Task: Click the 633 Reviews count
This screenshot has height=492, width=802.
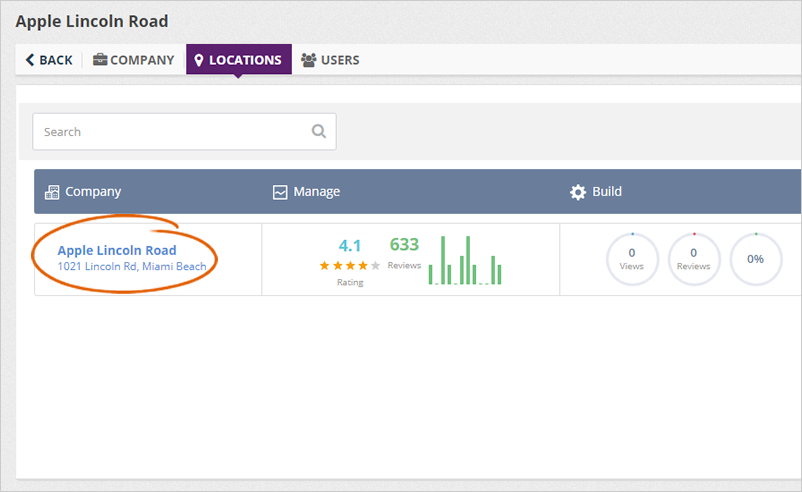Action: pos(404,245)
